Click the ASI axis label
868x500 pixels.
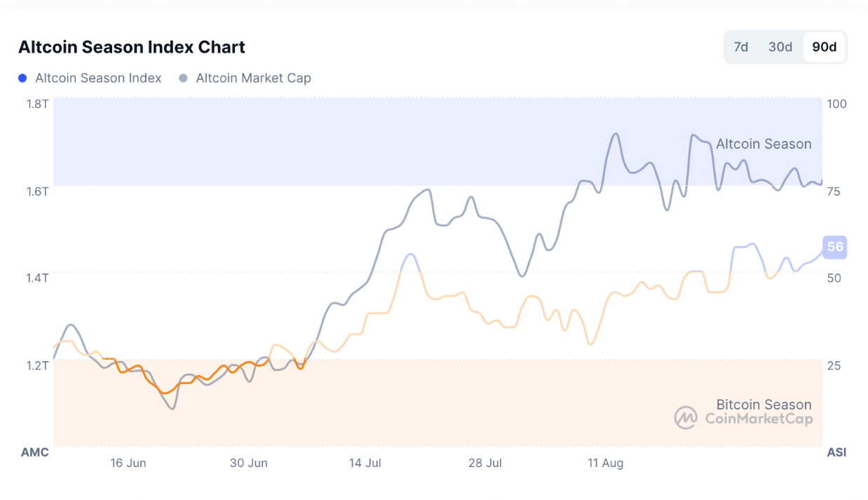coord(836,452)
